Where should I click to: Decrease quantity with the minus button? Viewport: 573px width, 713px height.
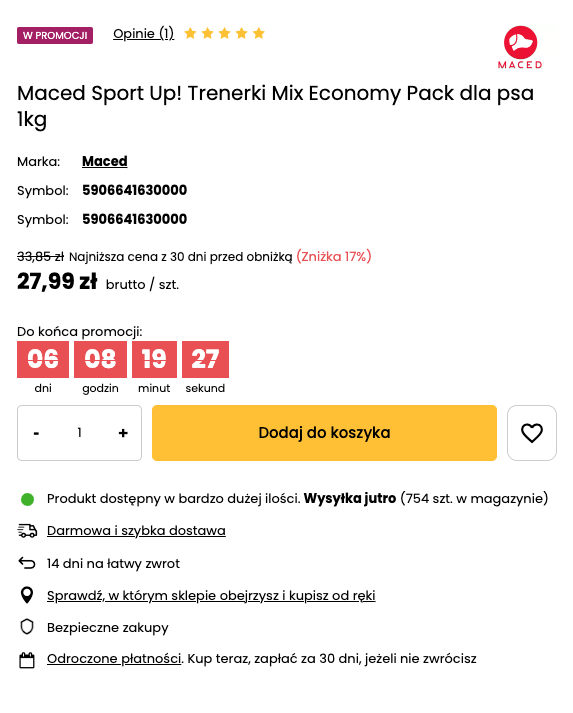pos(36,433)
